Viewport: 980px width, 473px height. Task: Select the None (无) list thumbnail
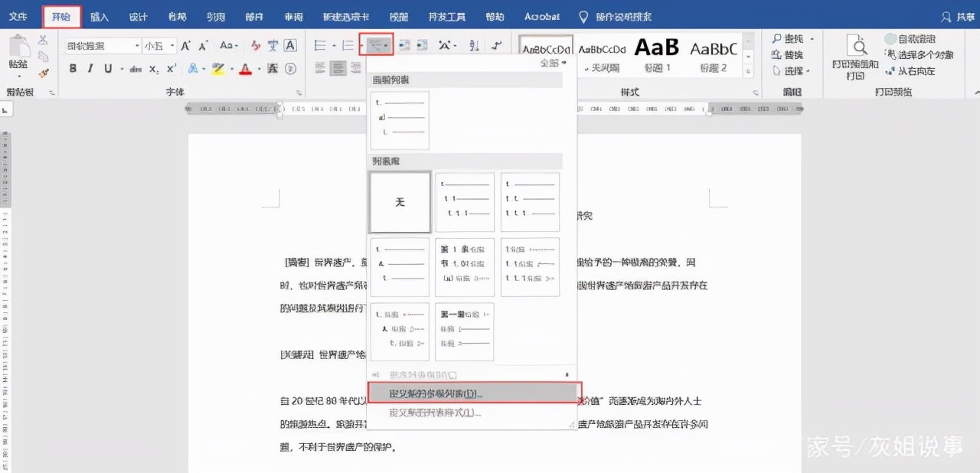(400, 202)
